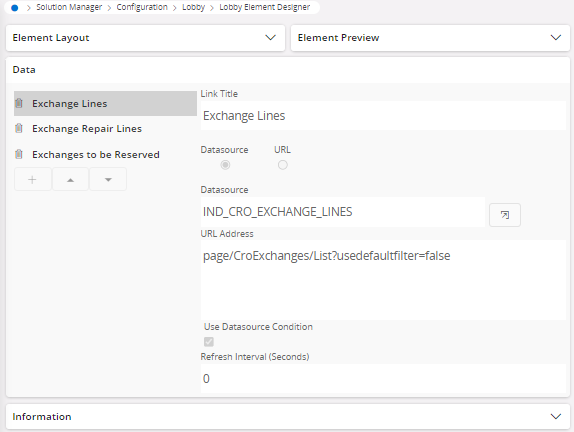
Task: Click the Link Title label
Action: click(219, 94)
